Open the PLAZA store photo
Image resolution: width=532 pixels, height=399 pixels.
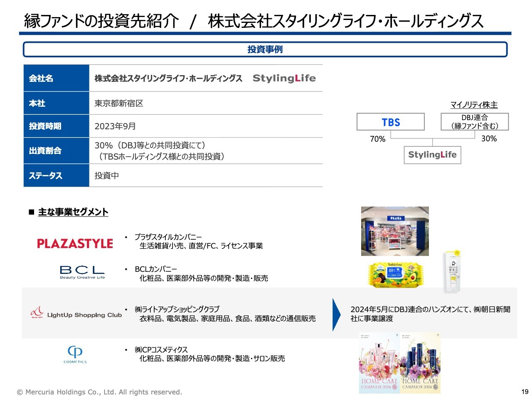point(395,231)
